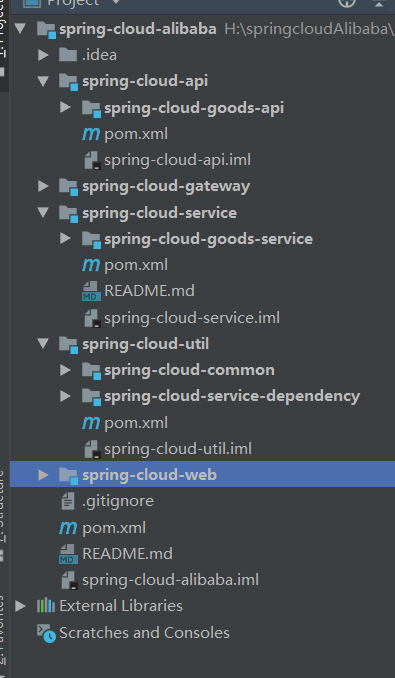Image resolution: width=395 pixels, height=678 pixels.
Task: Open the Structure side tab
Action: click(x=3, y=506)
